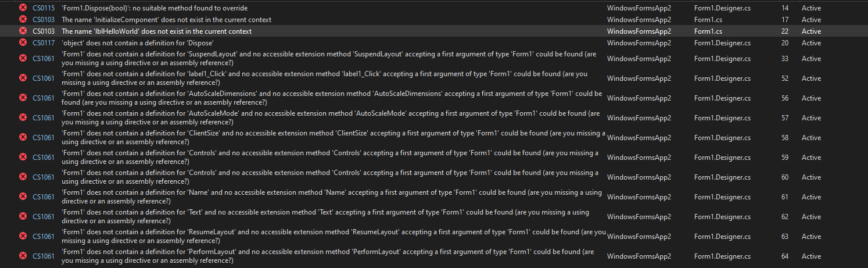The height and width of the screenshot is (268, 868).
Task: Click the error icon on 'label1_Click' row
Action: (23, 78)
